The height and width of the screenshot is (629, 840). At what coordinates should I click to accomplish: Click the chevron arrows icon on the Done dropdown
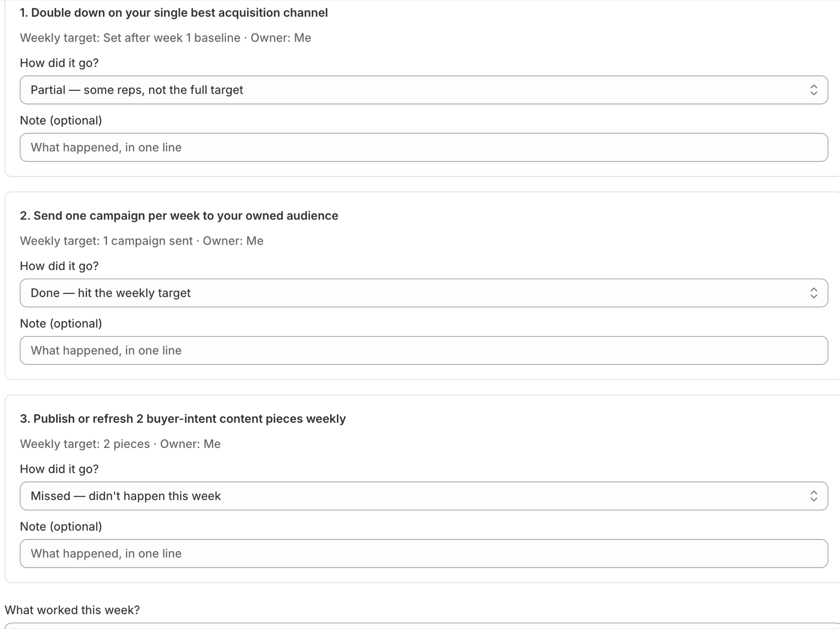(x=813, y=293)
